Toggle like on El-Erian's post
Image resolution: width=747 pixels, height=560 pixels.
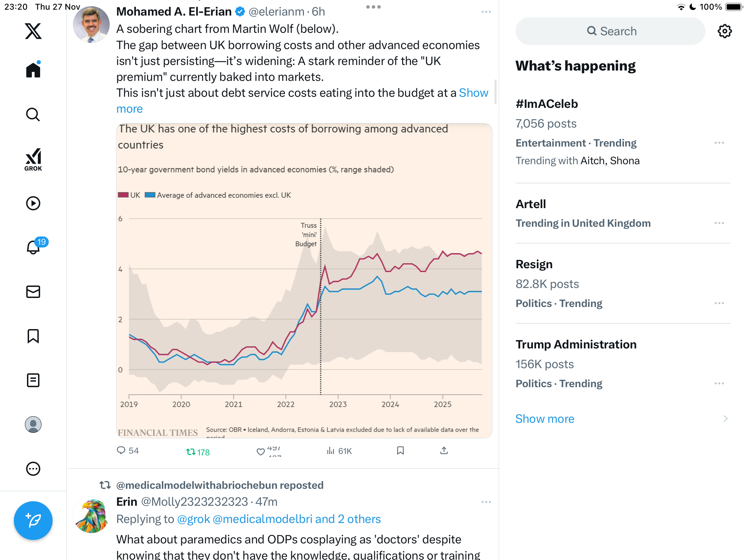(261, 451)
